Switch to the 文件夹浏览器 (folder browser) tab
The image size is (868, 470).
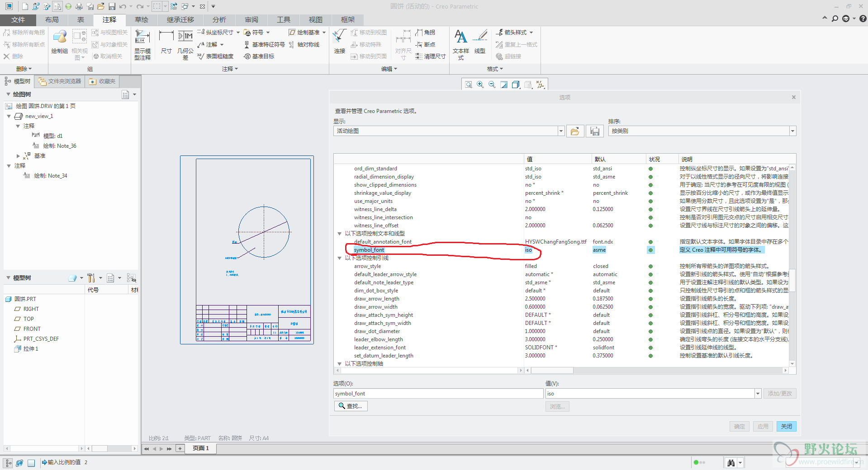tap(60, 81)
